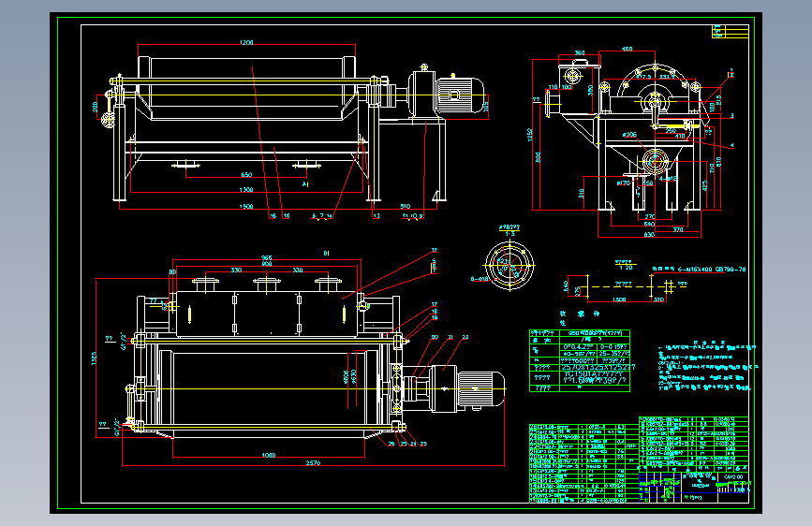Viewport: 812px width, 526px height.
Task: Select the 1000 dimension below the plan view
Action: coord(268,456)
